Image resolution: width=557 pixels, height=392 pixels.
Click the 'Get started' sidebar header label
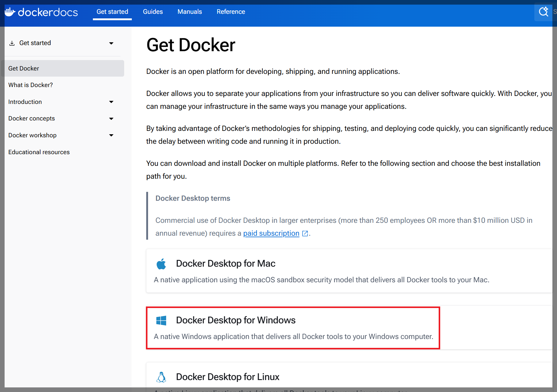coord(35,43)
